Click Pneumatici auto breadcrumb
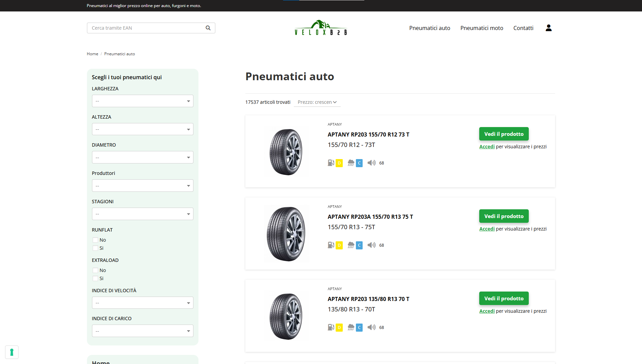 [120, 54]
